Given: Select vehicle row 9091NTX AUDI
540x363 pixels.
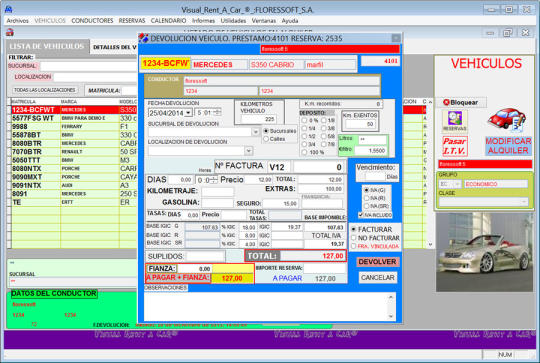Looking at the screenshot, I should [x=74, y=185].
